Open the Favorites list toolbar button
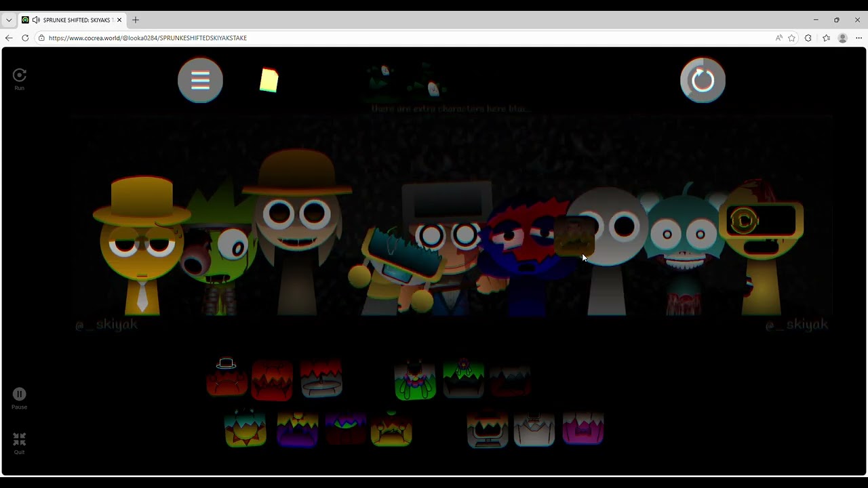 tap(826, 38)
